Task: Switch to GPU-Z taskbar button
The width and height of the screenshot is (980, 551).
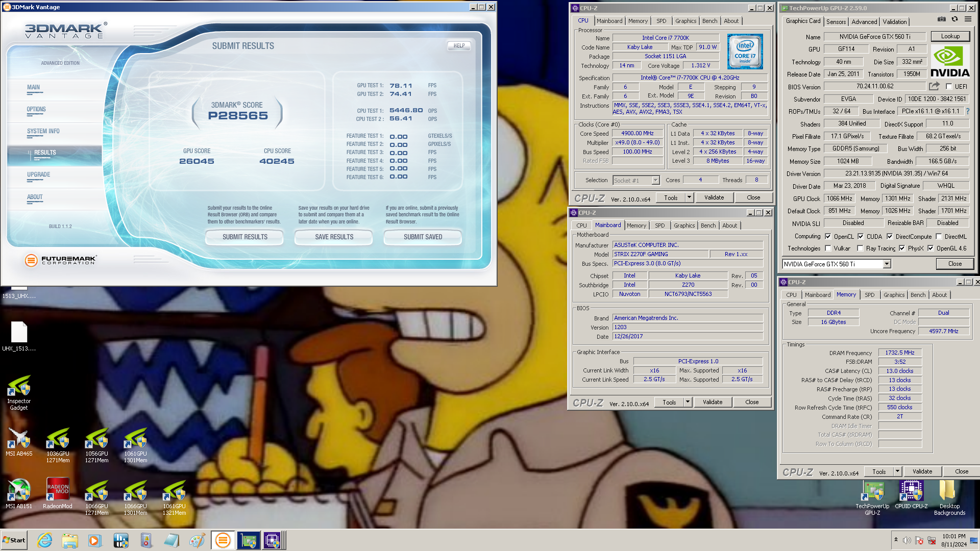Action: pyautogui.click(x=248, y=540)
